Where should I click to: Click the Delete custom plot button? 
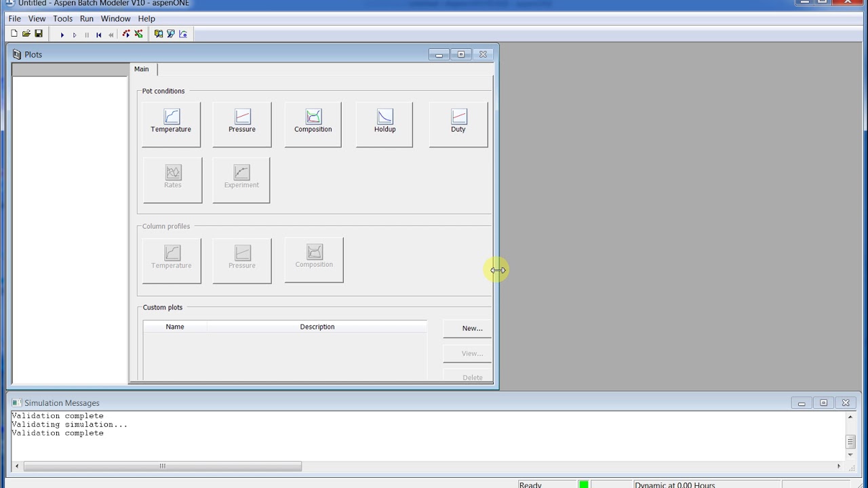467,375
